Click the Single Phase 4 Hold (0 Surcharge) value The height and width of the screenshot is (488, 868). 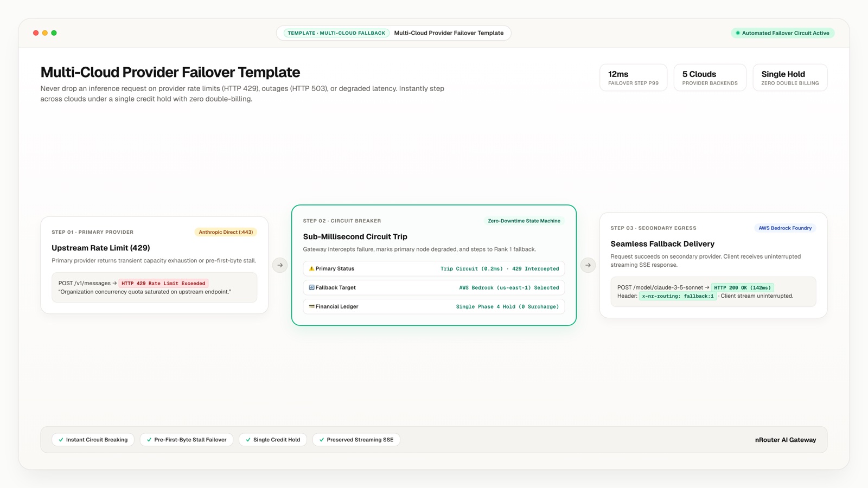click(507, 307)
